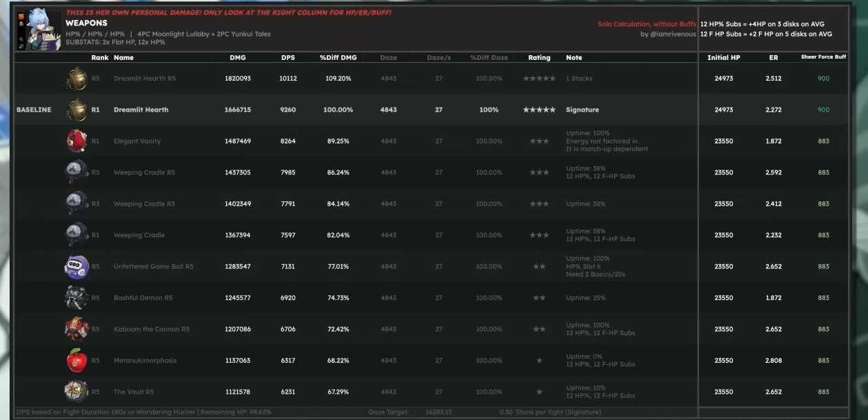Select the name cell 'Metanukimorphosis'

click(145, 361)
